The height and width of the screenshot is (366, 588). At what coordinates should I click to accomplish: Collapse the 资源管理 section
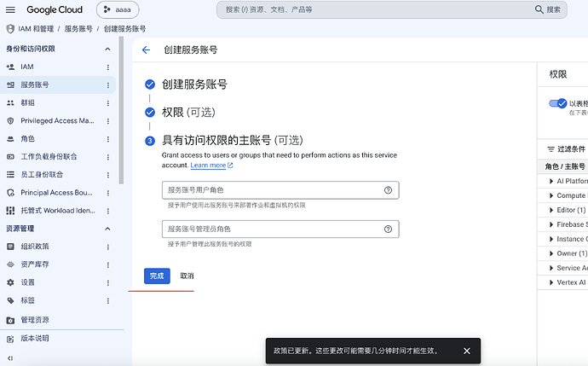pos(107,229)
